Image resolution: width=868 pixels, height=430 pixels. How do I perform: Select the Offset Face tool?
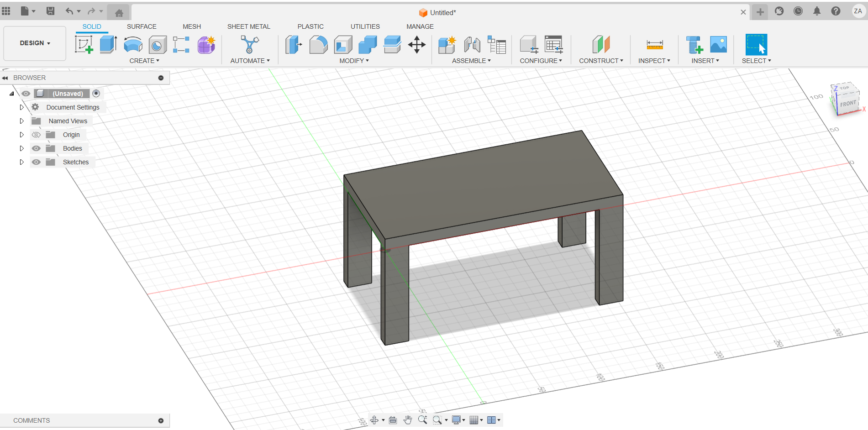pyautogui.click(x=392, y=45)
